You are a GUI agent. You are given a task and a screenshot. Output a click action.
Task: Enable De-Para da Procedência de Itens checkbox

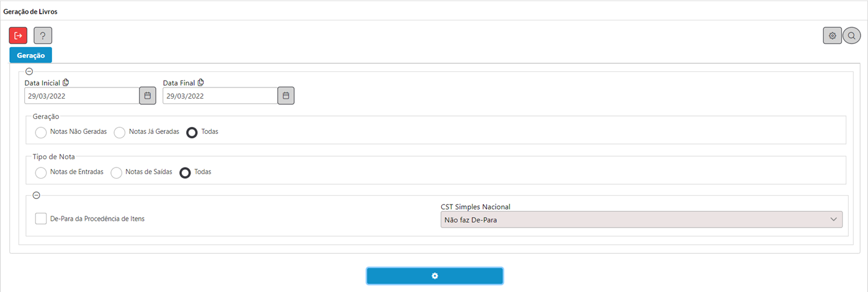point(41,218)
